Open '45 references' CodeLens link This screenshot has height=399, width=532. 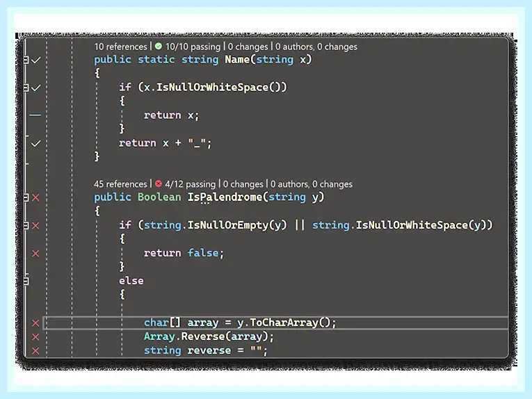click(120, 184)
